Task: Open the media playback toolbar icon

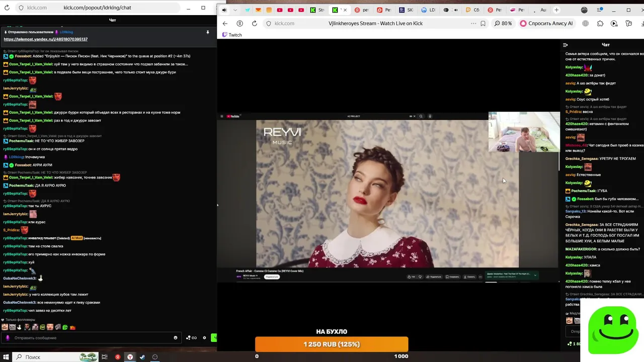Action: 614,23
